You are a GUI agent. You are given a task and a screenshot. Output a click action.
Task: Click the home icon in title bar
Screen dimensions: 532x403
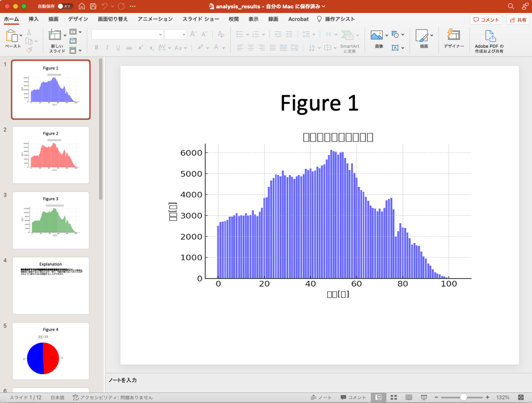click(x=82, y=6)
